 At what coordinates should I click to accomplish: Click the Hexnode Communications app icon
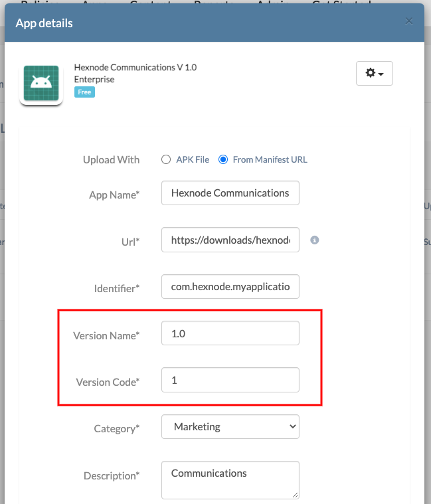point(41,83)
